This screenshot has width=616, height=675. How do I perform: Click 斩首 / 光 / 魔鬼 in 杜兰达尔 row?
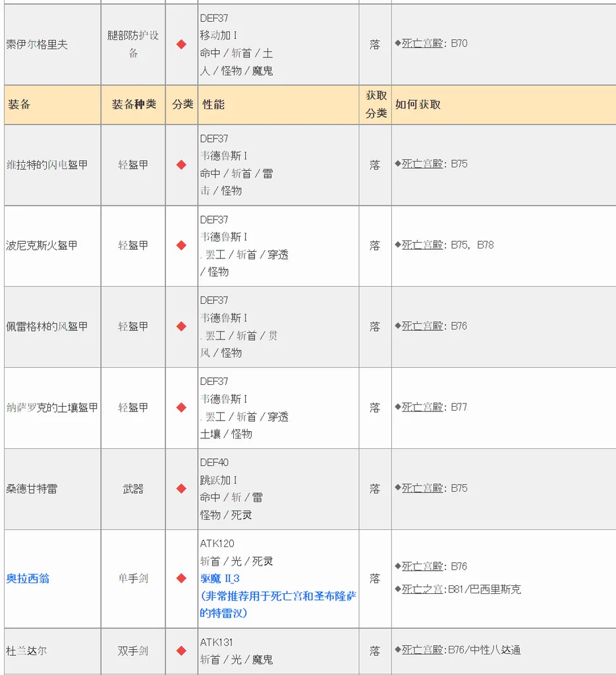coord(236,659)
